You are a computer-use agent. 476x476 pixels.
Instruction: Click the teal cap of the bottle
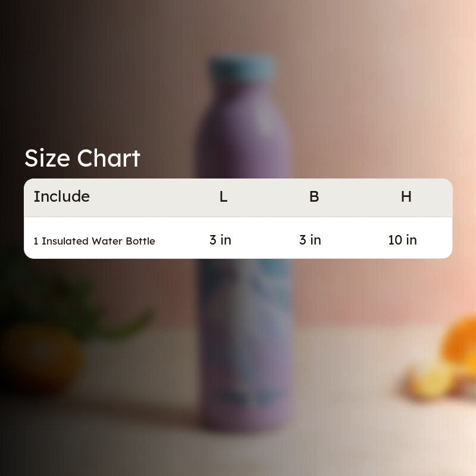(242, 68)
